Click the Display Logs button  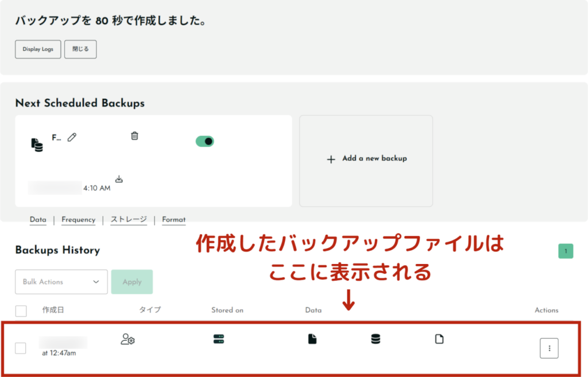(x=38, y=49)
